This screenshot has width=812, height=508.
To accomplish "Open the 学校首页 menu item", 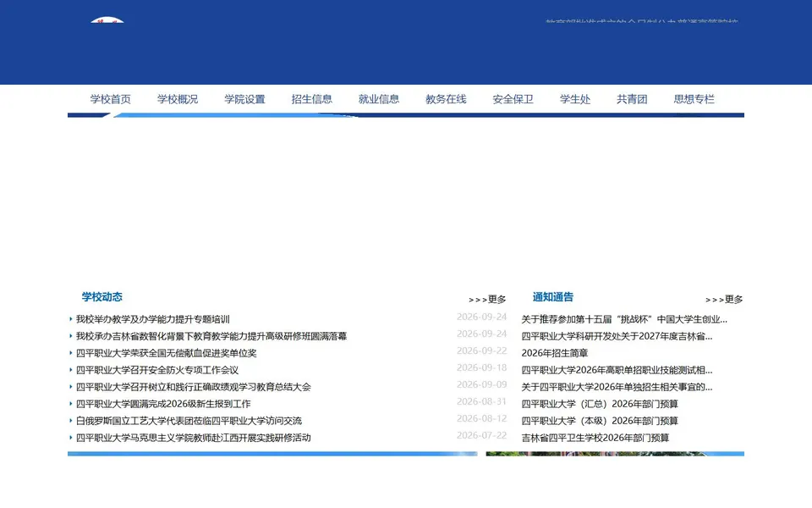I will click(x=110, y=99).
